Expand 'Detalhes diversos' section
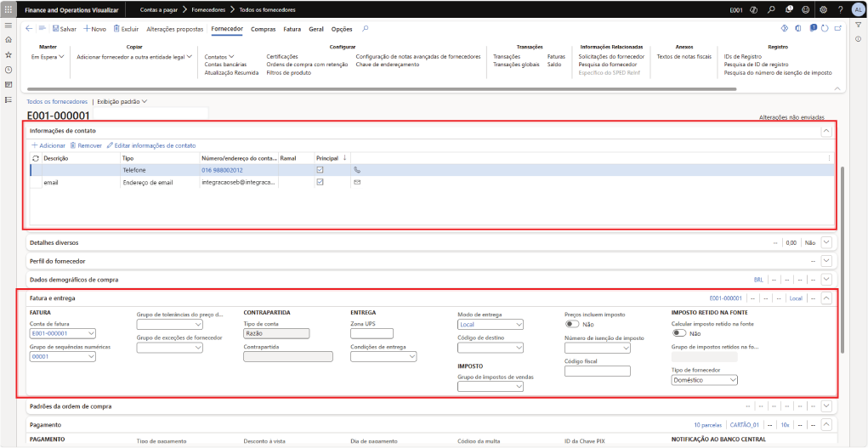This screenshot has width=868, height=448. (825, 242)
